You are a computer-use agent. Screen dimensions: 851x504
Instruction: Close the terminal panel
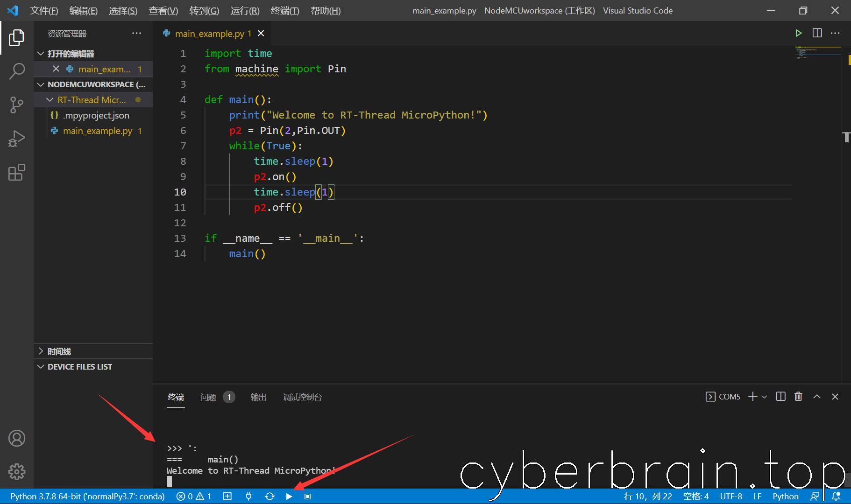[835, 396]
